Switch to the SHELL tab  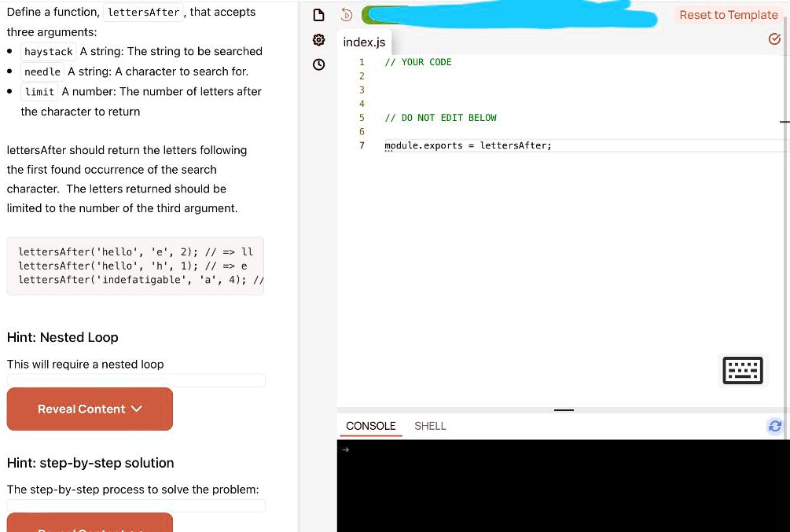(431, 426)
